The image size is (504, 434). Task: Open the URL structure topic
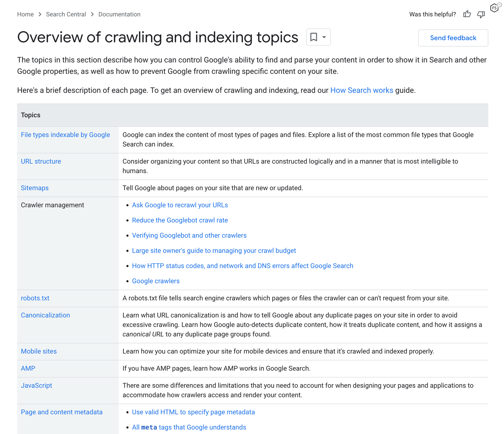point(41,161)
